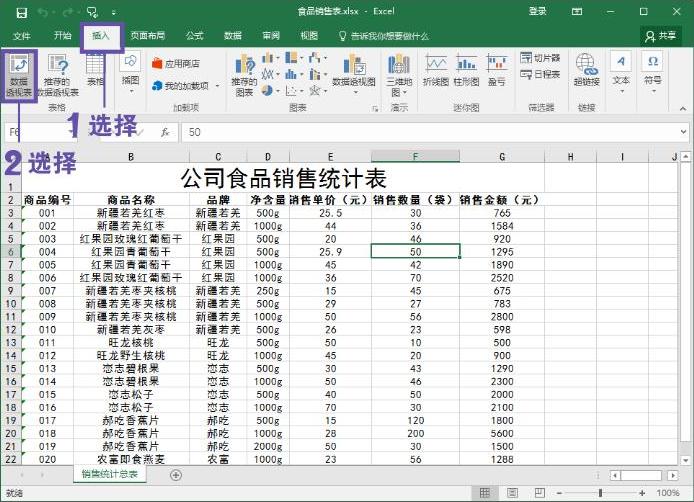Open the Symbols (符号) group dropdown
The height and width of the screenshot is (502, 694).
653,73
